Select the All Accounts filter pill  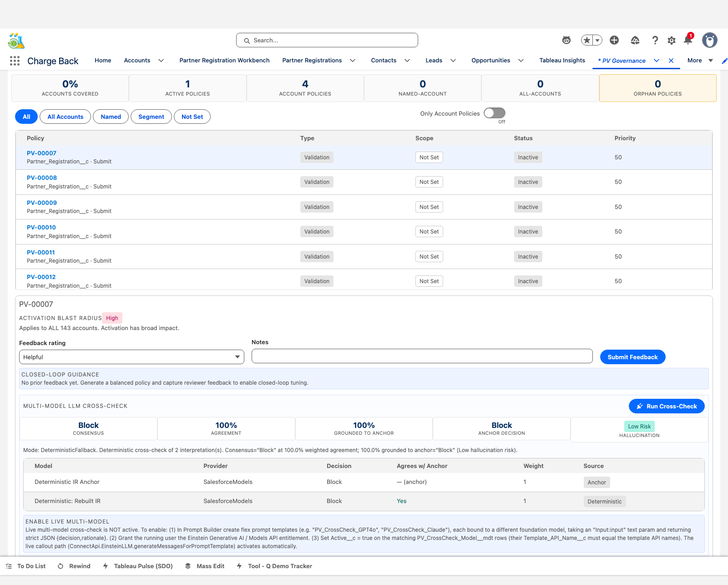[x=66, y=117]
